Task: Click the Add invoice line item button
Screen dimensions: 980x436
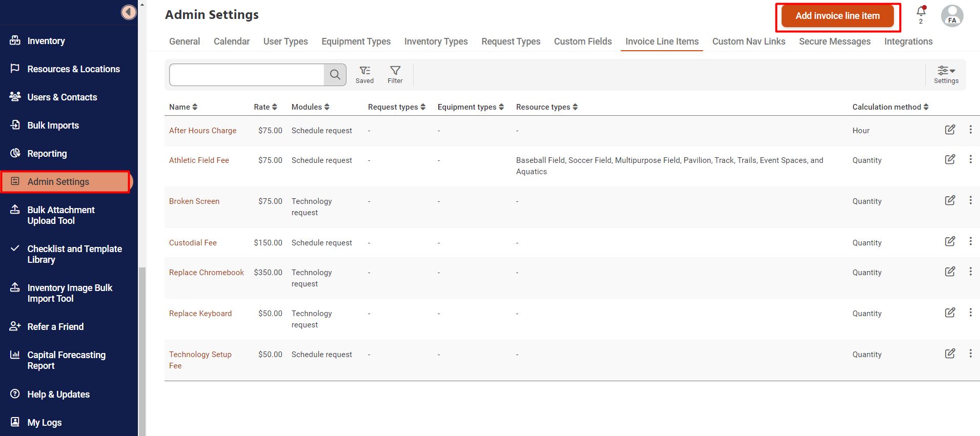Action: (838, 16)
